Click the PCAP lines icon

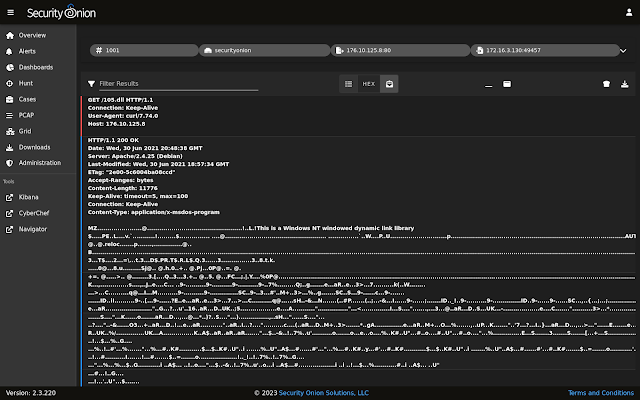click(9, 116)
